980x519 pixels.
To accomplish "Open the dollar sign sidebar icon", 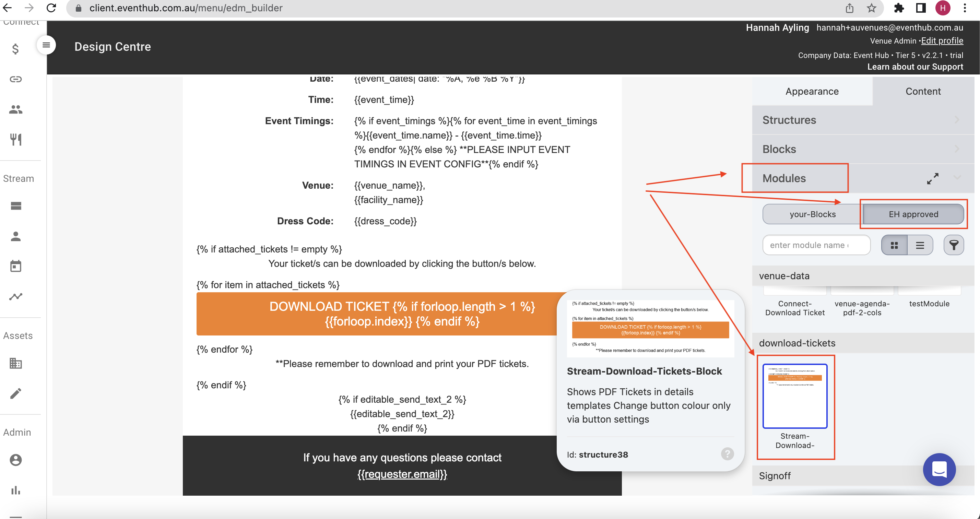I will point(15,49).
